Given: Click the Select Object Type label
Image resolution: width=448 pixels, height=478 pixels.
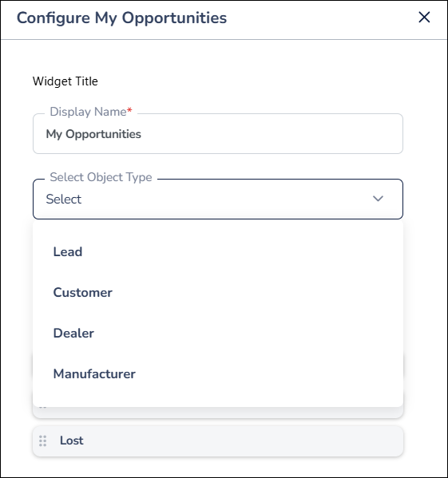Looking at the screenshot, I should (101, 177).
